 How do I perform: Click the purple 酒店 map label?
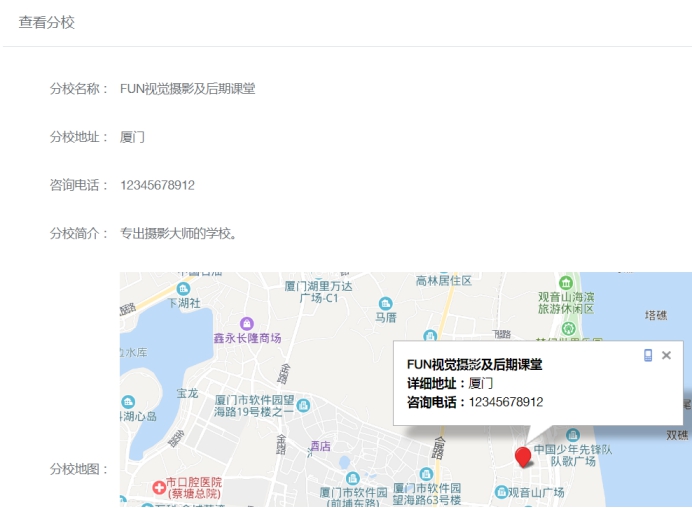tap(320, 446)
